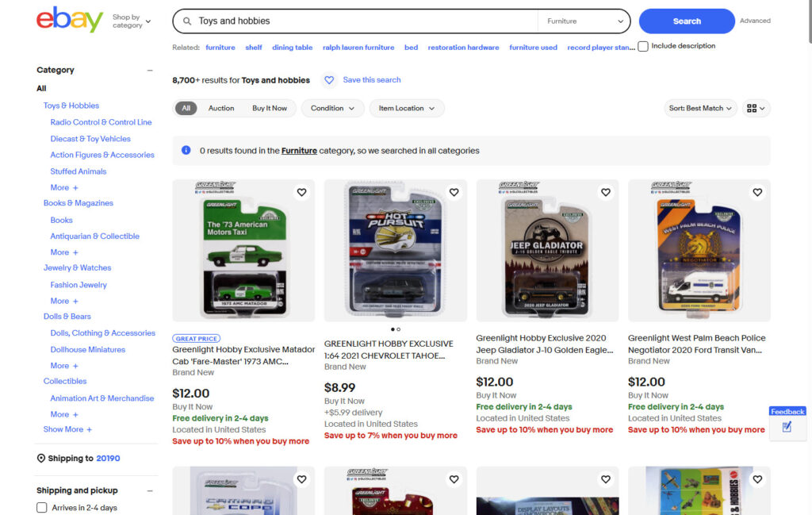
Task: Click the watchlist heart on the AMC Matador listing
Action: [x=301, y=192]
